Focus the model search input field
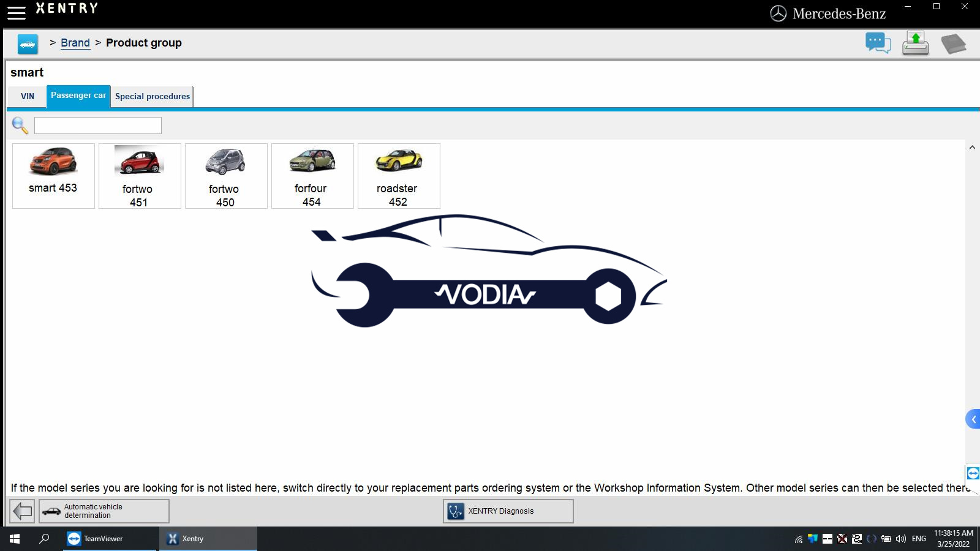The width and height of the screenshot is (980, 551). click(98, 126)
